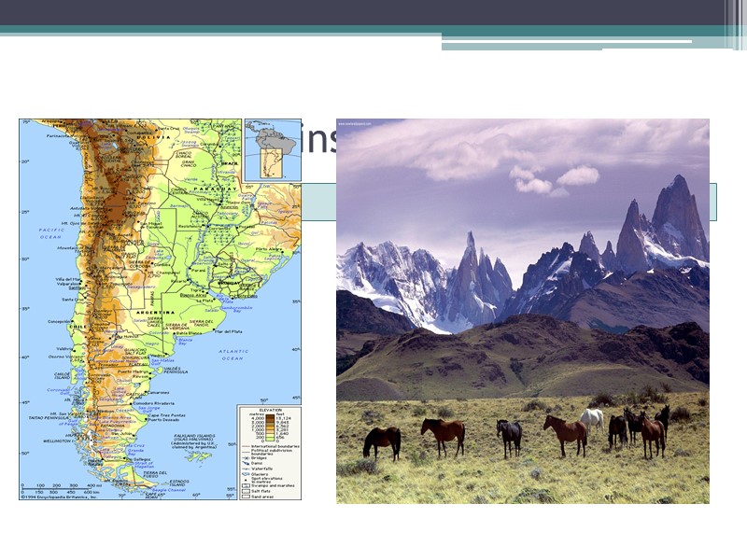This screenshot has height=560, width=747.
Task: Click the ATLANTIC OCEAN label
Action: pyautogui.click(x=233, y=355)
